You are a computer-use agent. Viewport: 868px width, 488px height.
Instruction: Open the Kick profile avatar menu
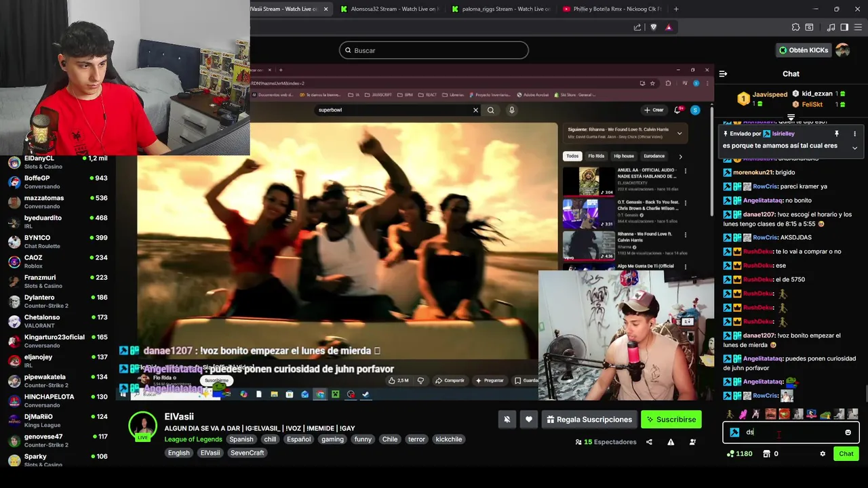842,50
